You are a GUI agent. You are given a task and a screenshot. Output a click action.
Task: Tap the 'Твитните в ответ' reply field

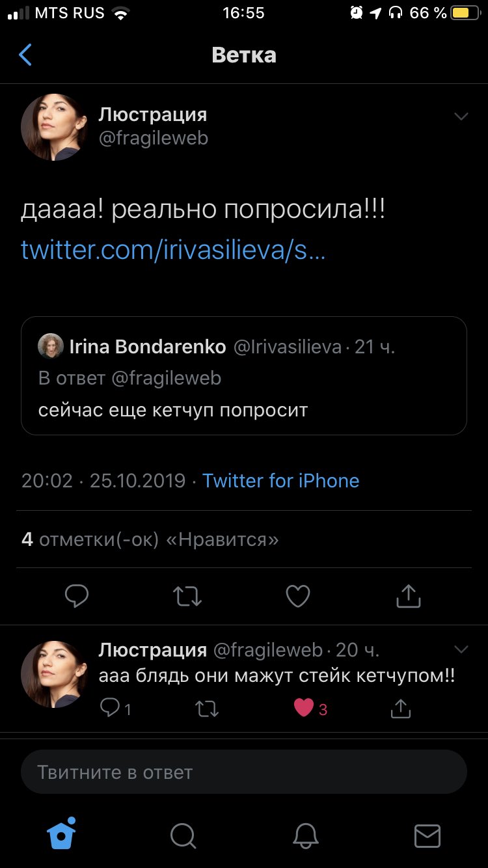coord(244,772)
